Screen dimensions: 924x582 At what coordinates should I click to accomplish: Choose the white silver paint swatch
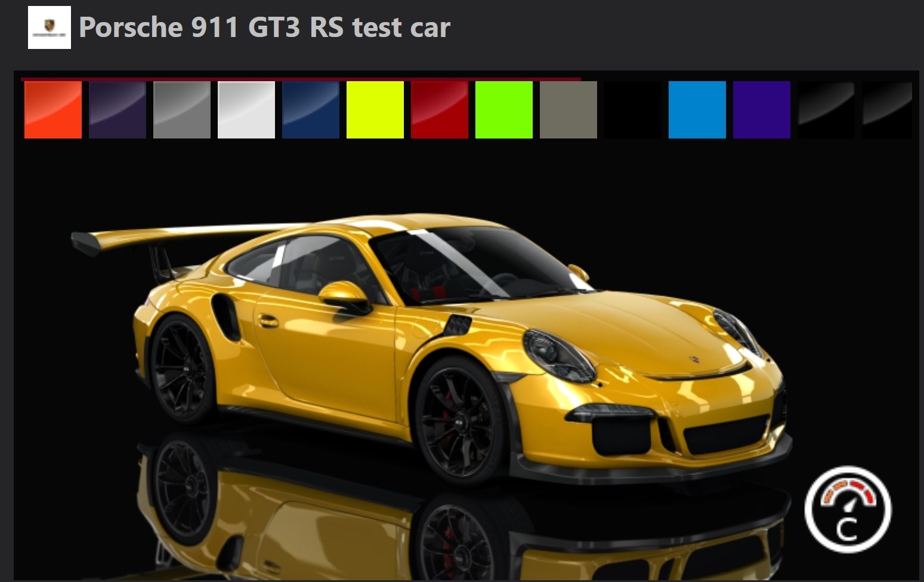pos(246,110)
